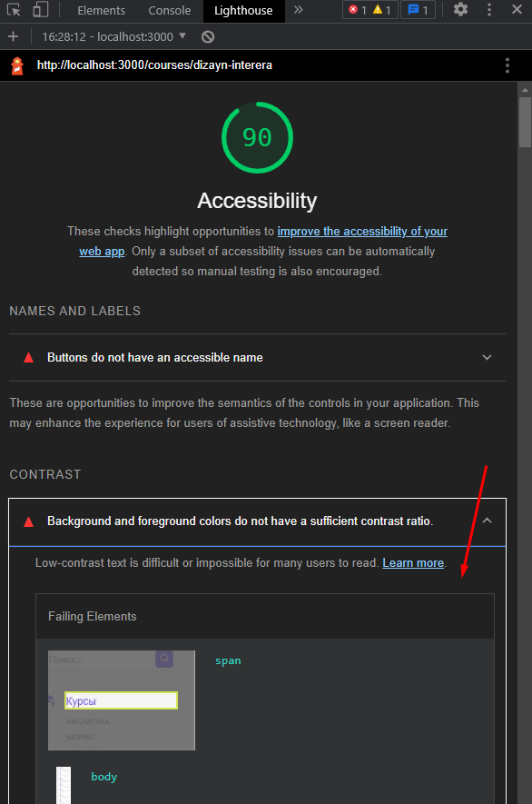Click the red error count badge

click(x=357, y=10)
